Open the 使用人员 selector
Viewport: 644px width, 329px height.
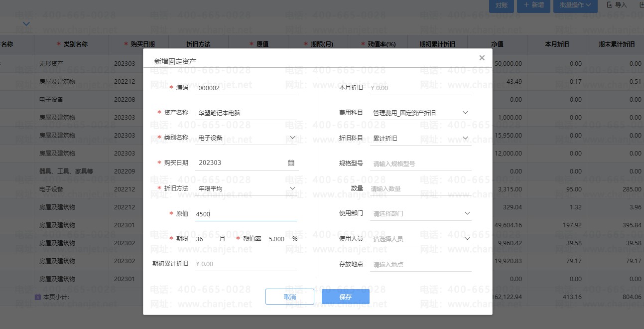click(x=467, y=239)
